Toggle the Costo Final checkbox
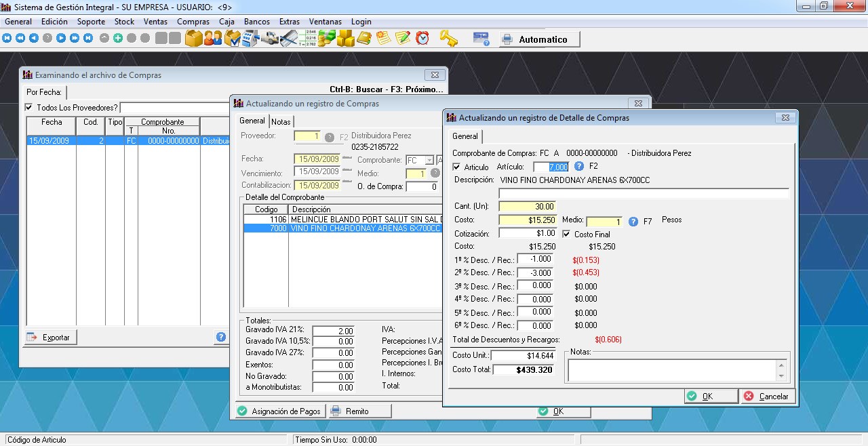The width and height of the screenshot is (868, 446). (566, 234)
